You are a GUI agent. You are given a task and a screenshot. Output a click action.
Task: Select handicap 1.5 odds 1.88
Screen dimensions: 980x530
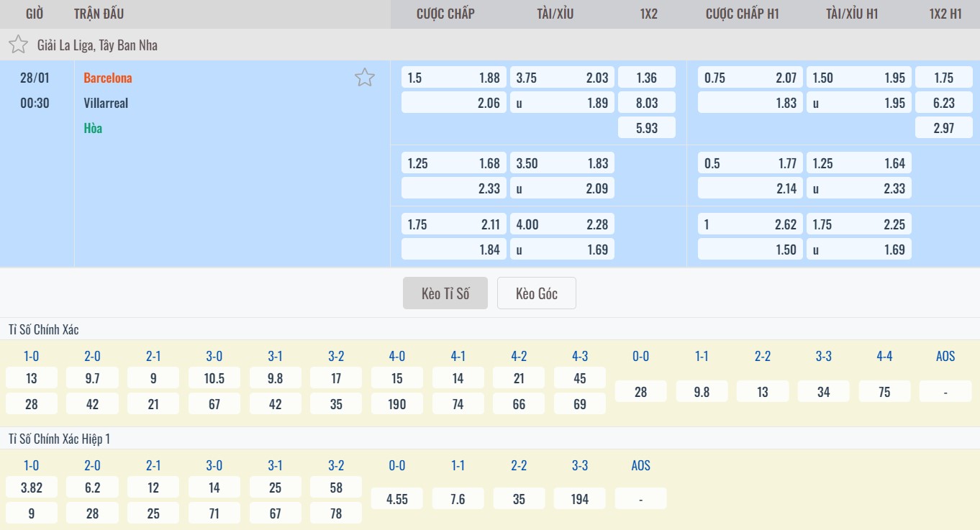(453, 78)
